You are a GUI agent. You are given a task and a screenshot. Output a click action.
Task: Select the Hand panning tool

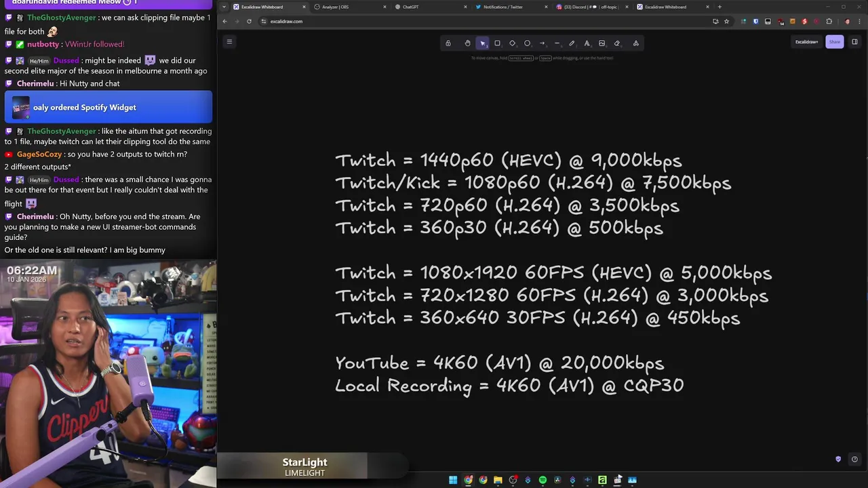point(467,43)
